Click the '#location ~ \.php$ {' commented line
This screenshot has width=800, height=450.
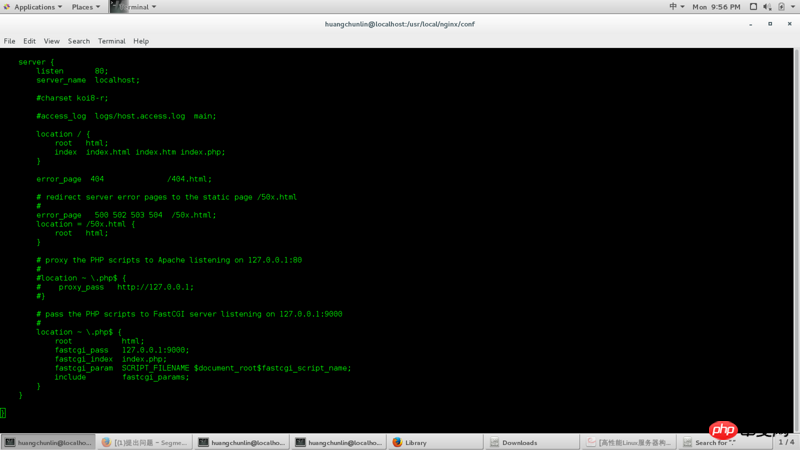(x=81, y=278)
